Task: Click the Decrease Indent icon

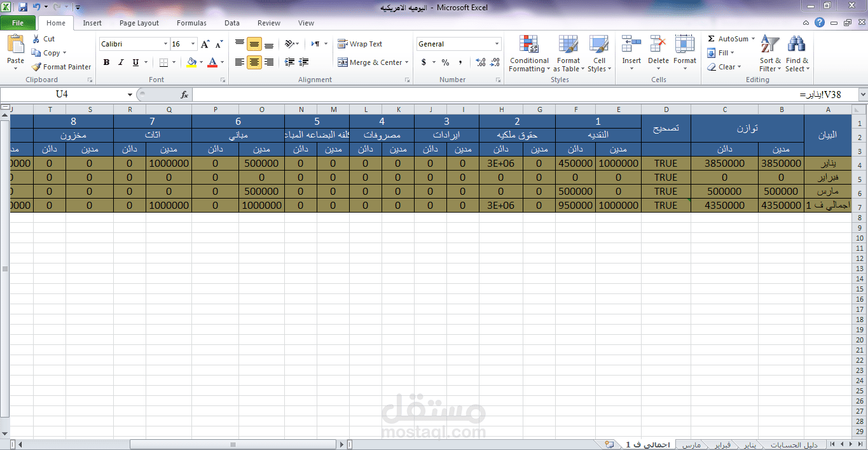Action: (290, 62)
